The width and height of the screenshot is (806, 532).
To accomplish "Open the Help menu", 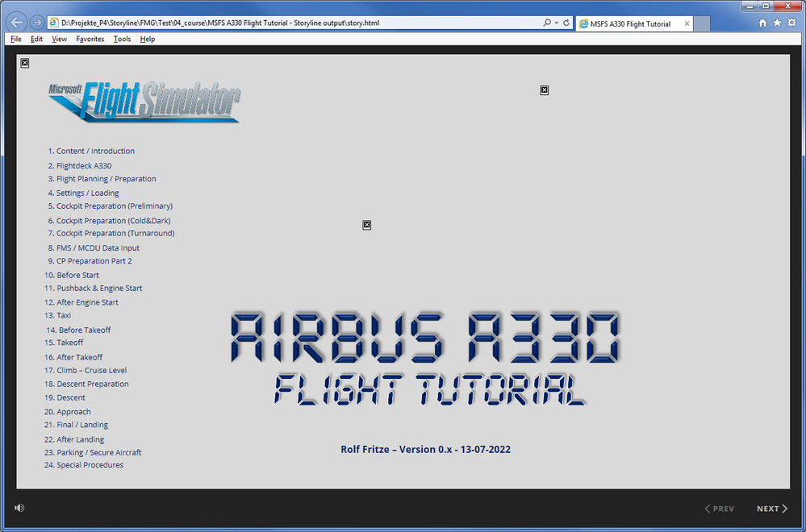I will 148,39.
